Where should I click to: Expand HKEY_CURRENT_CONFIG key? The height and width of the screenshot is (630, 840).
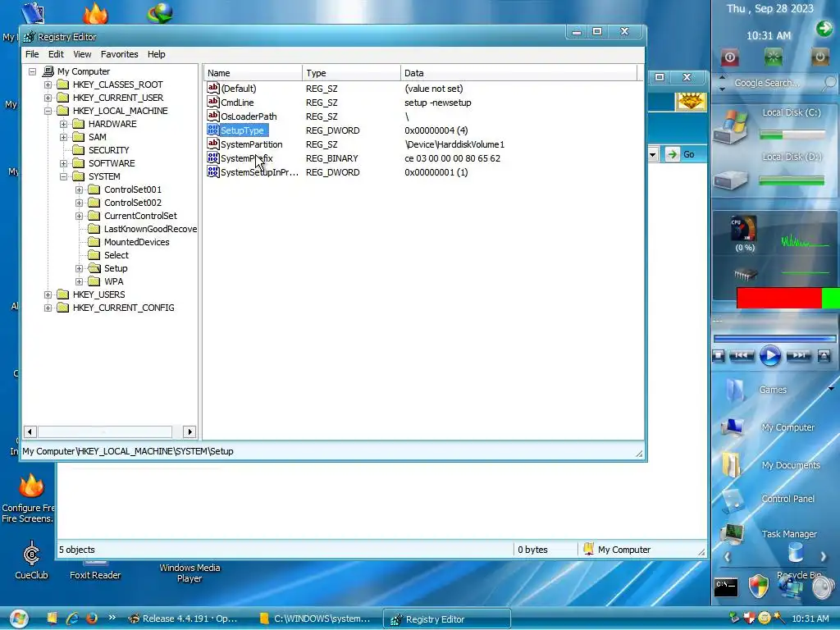pos(48,308)
